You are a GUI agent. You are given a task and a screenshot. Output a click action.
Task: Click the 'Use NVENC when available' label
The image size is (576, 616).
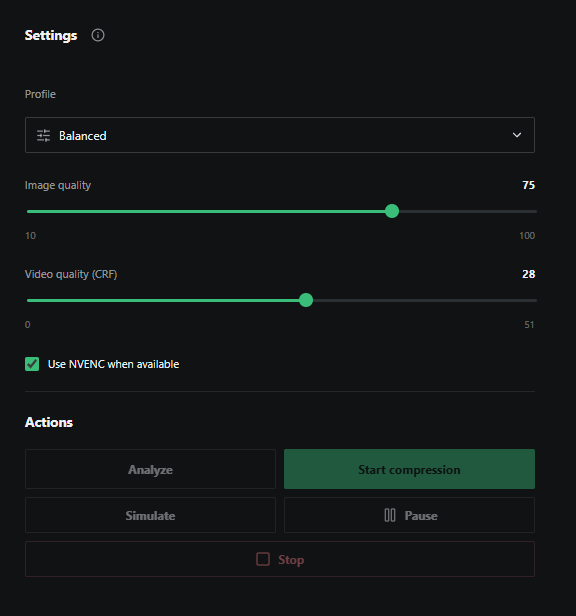113,364
